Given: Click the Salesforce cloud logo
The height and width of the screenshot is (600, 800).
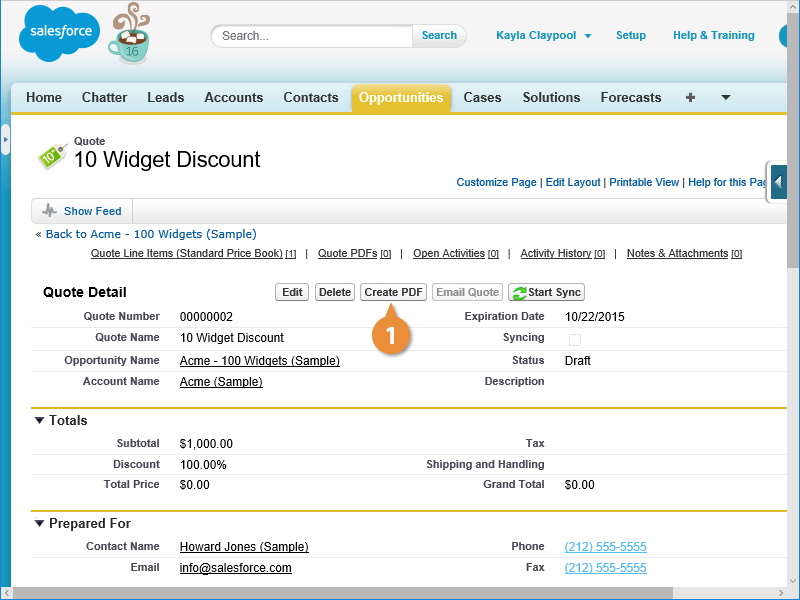Looking at the screenshot, I should [x=59, y=34].
